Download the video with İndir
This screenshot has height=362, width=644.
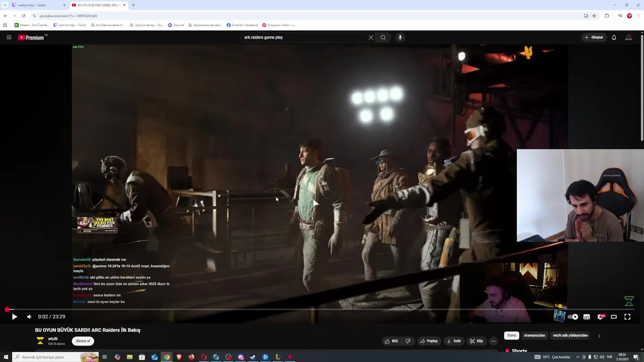454,341
